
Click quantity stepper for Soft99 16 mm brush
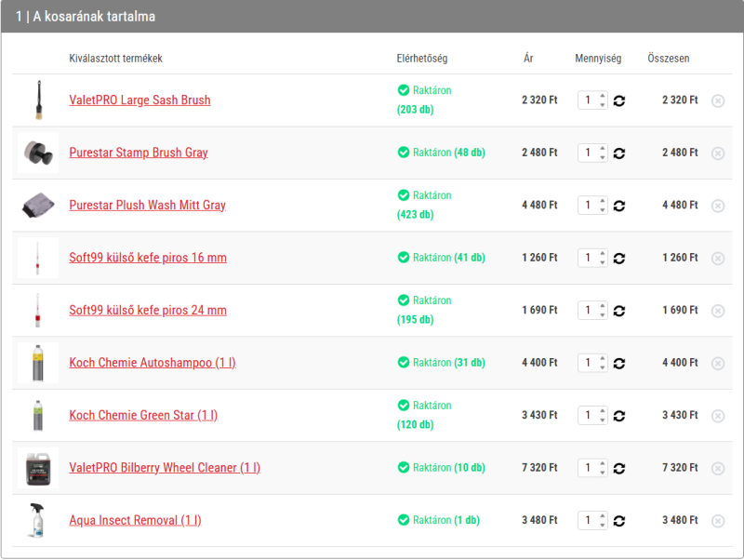pos(592,258)
